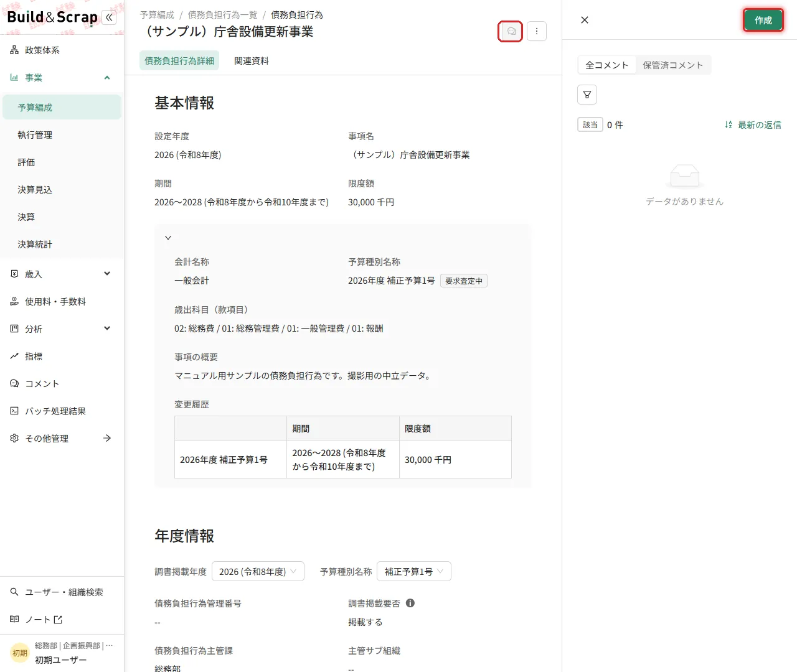Click the 基本情報 section heading
The width and height of the screenshot is (797, 672).
(x=184, y=103)
